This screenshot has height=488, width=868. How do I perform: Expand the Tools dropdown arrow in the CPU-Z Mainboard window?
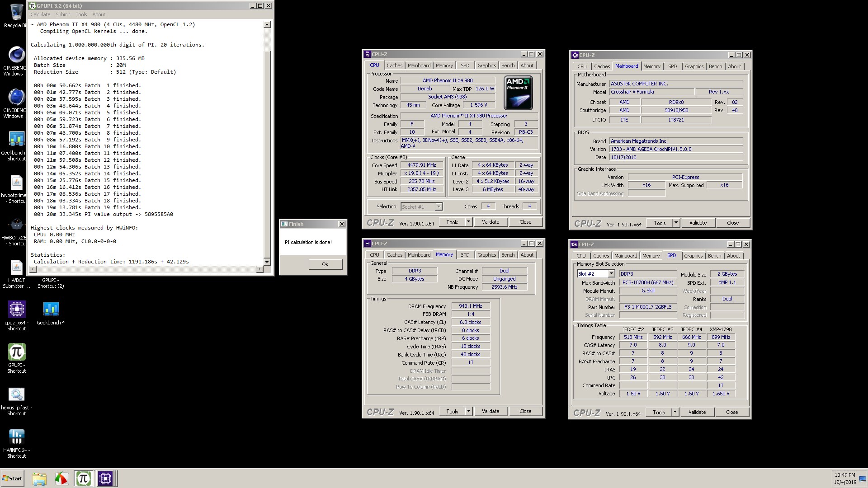[x=676, y=223]
